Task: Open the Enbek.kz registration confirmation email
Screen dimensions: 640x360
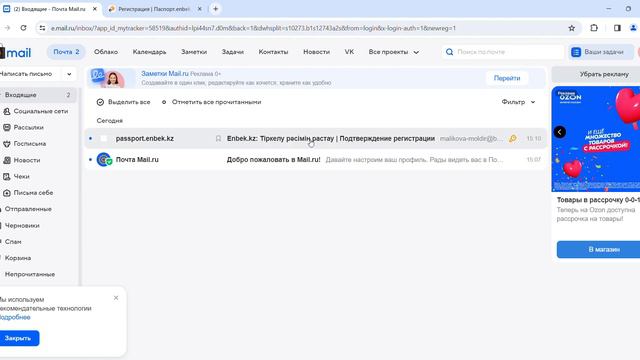Action: (316, 139)
